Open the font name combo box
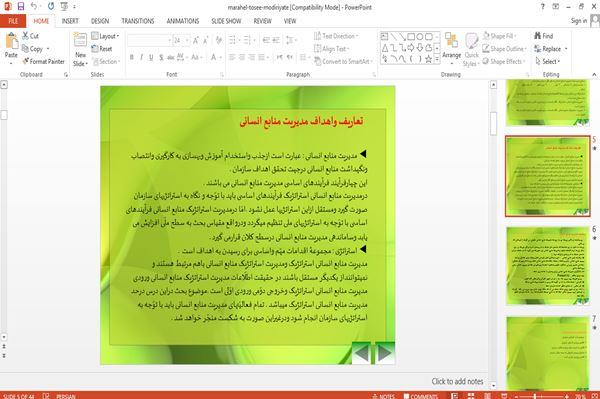Image resolution: width=600 pixels, height=399 pixels. click(x=149, y=40)
